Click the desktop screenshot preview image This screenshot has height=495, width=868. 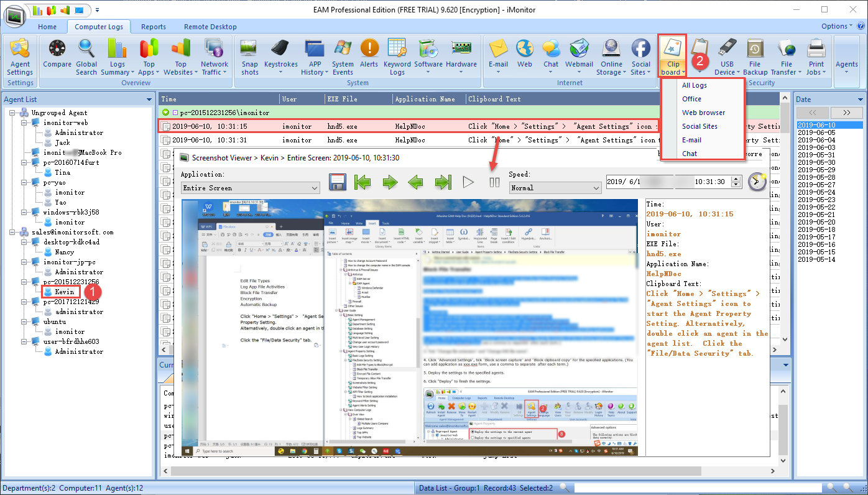(409, 327)
